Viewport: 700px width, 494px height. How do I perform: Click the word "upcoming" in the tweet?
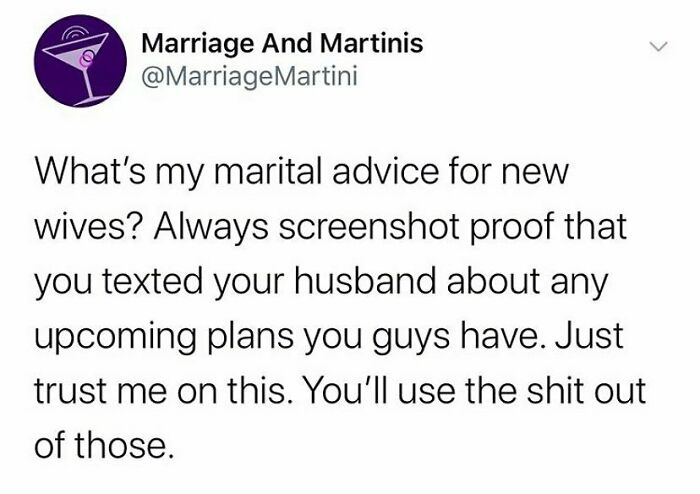point(115,338)
